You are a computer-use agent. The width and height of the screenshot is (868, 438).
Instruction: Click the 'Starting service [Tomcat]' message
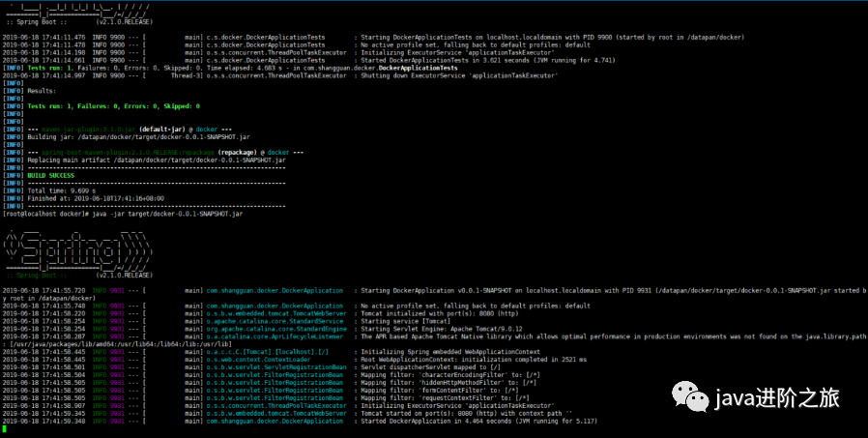click(x=406, y=321)
